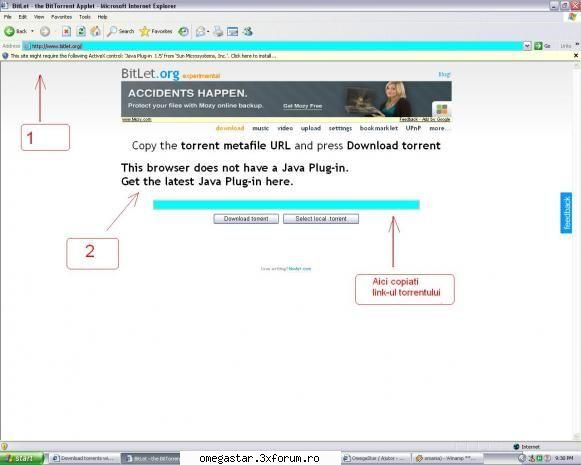Click the BitLet.org logo
The height and width of the screenshot is (465, 581).
(x=150, y=73)
